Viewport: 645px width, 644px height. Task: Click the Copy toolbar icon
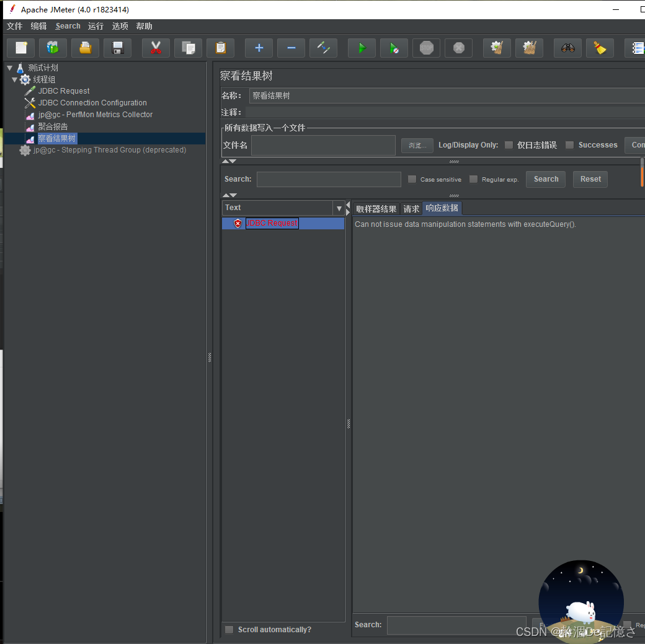189,48
